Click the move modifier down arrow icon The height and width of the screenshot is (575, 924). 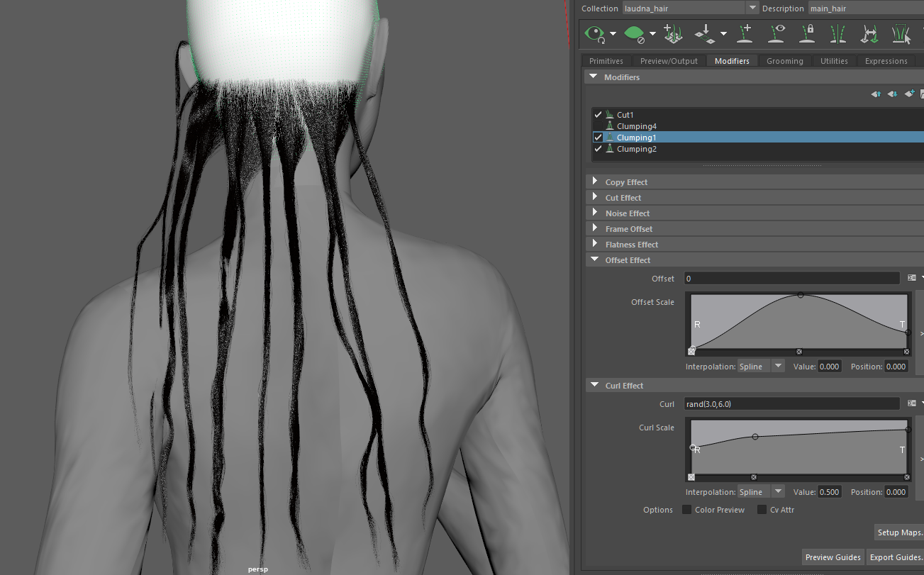pos(892,94)
